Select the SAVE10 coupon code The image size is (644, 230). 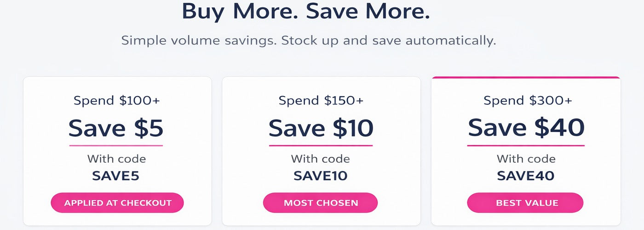click(320, 176)
